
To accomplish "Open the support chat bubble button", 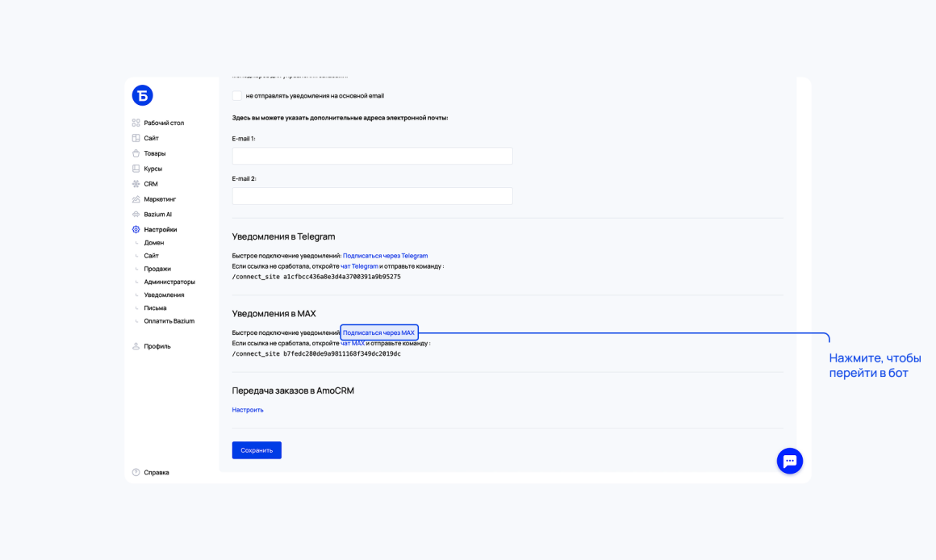I will (790, 461).
